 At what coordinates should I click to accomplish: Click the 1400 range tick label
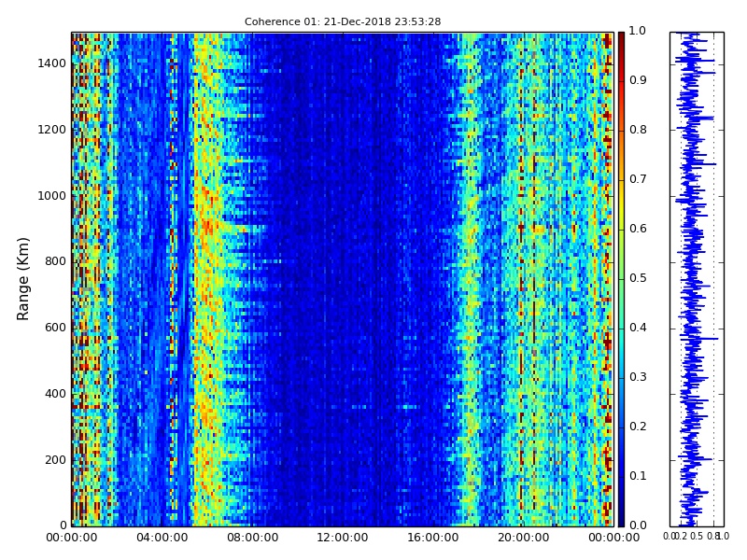[52, 63]
